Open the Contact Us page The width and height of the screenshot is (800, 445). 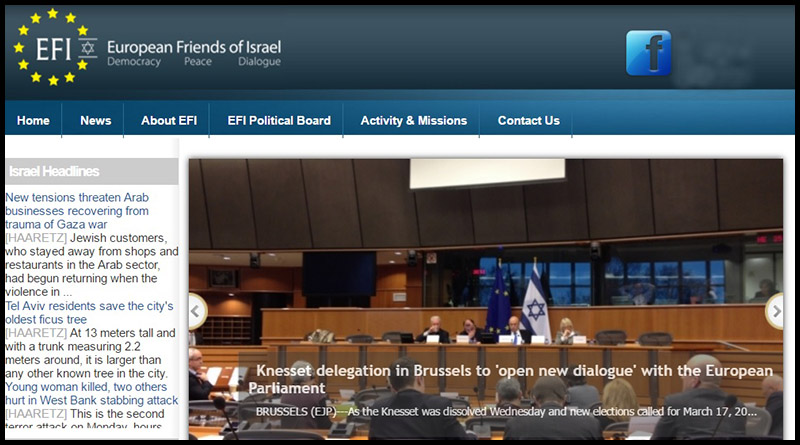coord(528,121)
